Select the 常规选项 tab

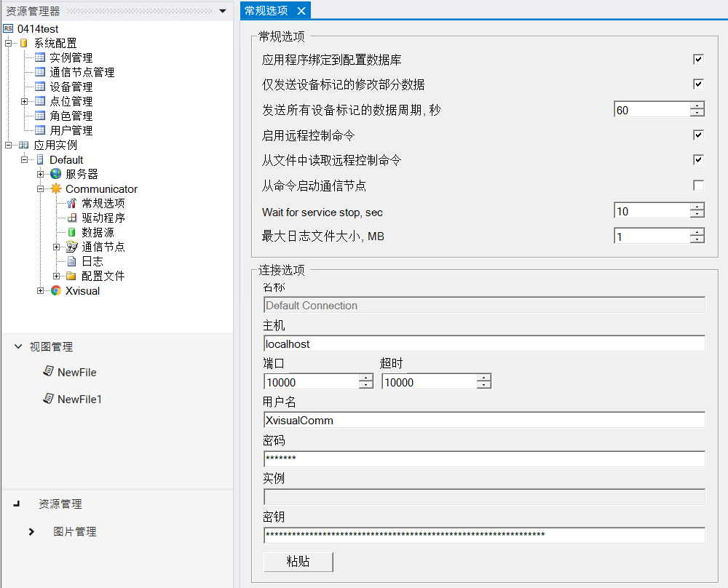pyautogui.click(x=266, y=11)
